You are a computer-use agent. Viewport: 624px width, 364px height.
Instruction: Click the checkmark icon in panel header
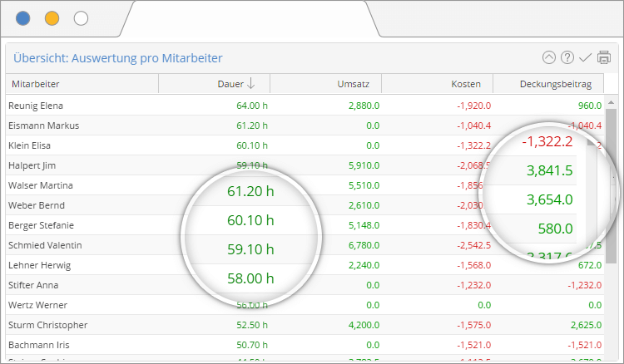[x=585, y=57]
